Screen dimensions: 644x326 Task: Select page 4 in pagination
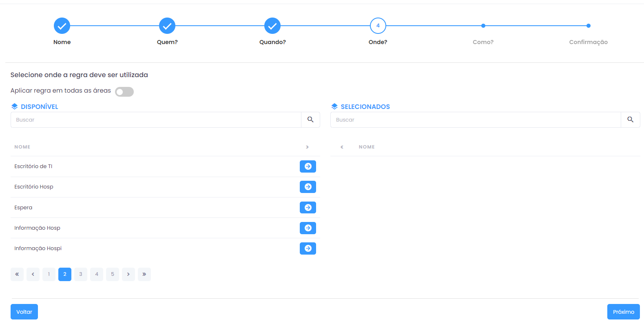point(97,274)
